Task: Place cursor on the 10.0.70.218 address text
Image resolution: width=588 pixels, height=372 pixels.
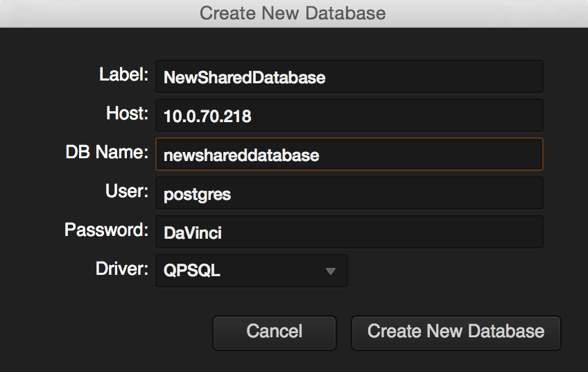Action: coord(207,117)
